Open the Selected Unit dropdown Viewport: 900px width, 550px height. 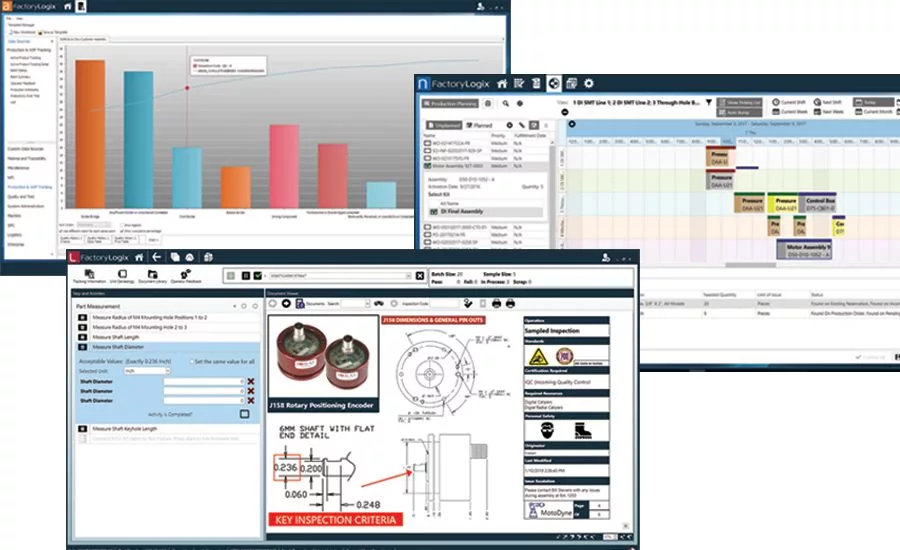[148, 371]
